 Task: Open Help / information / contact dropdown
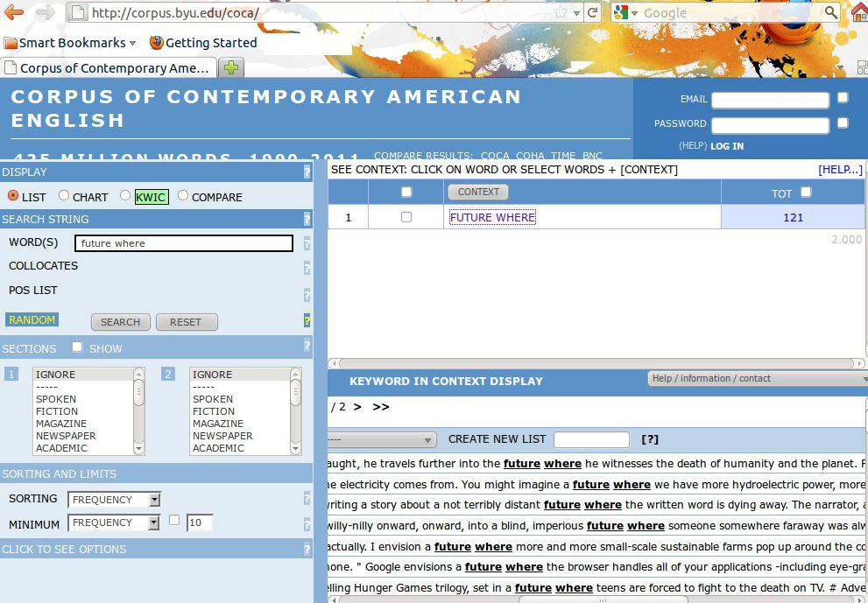click(758, 378)
